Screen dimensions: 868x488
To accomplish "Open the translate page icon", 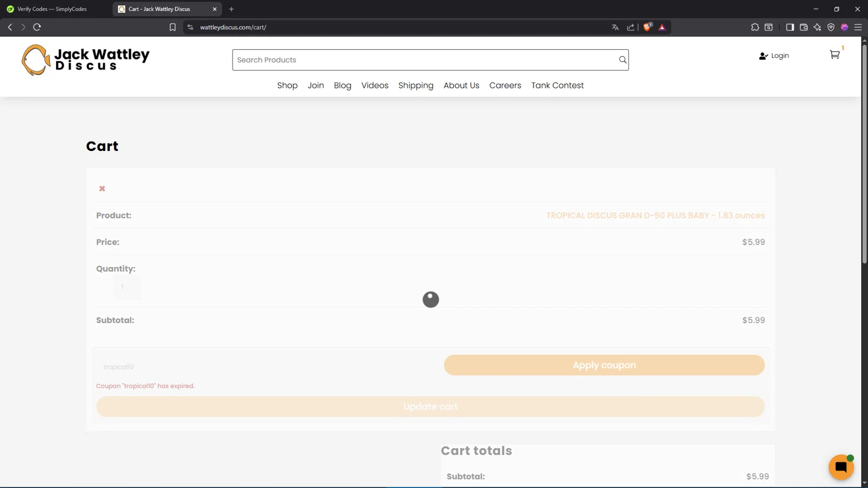I will [615, 27].
